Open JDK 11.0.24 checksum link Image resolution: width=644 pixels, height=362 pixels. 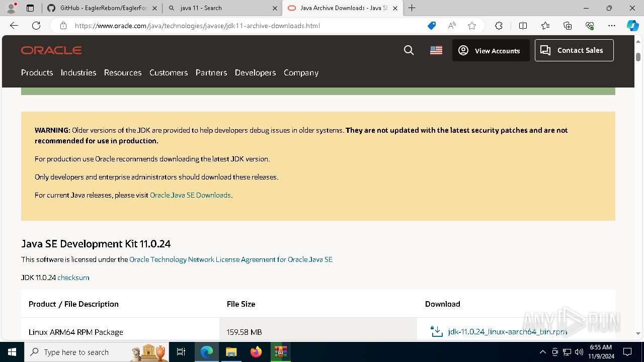[73, 278]
